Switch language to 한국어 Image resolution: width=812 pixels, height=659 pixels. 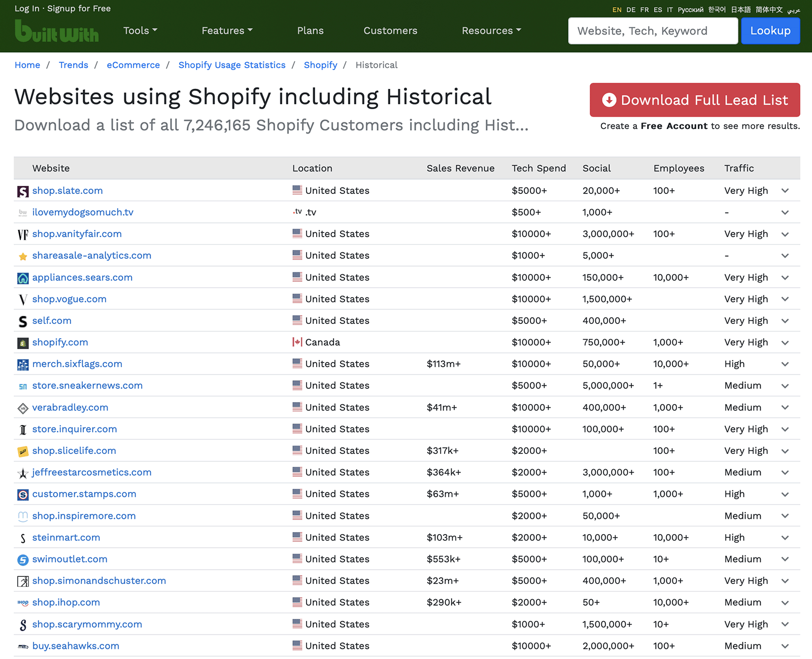717,10
